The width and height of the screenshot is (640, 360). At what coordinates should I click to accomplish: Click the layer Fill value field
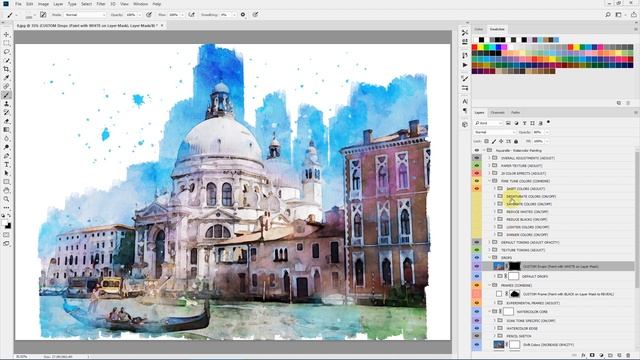pos(538,141)
